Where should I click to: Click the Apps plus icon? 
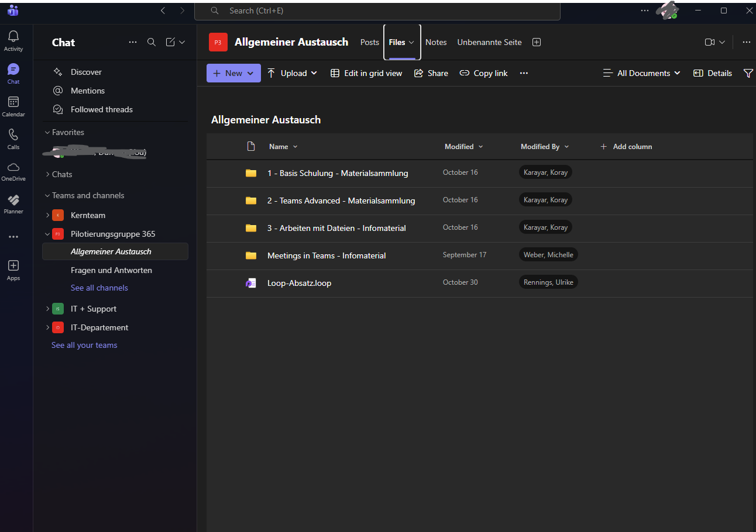(13, 266)
